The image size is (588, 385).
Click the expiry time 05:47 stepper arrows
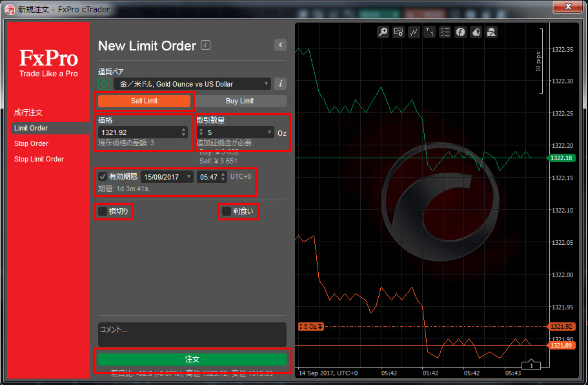(223, 177)
